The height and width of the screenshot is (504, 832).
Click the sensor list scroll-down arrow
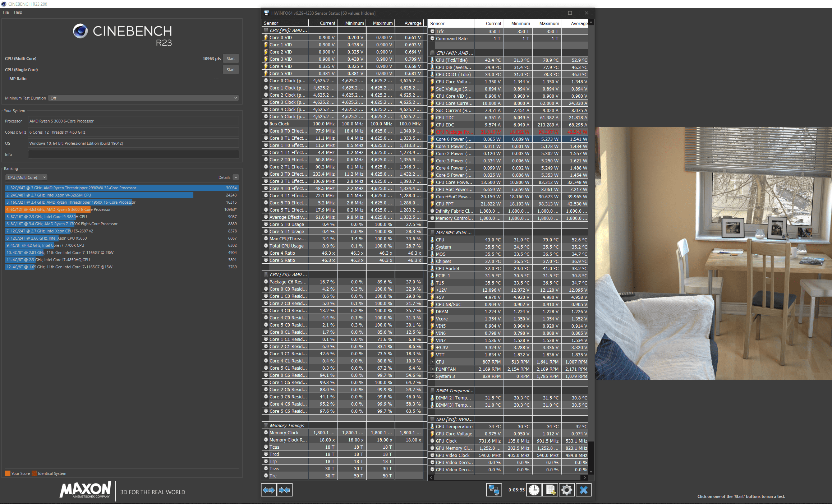[x=591, y=471]
